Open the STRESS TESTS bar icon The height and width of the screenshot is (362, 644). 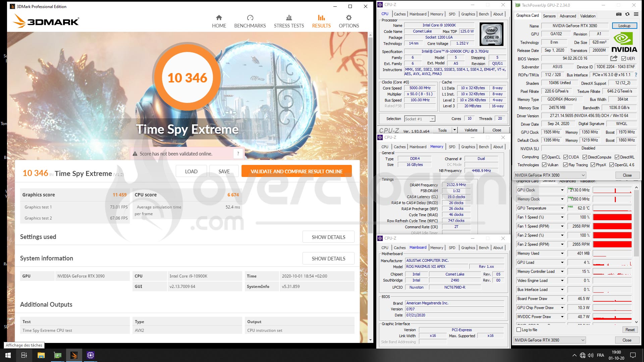click(x=289, y=18)
